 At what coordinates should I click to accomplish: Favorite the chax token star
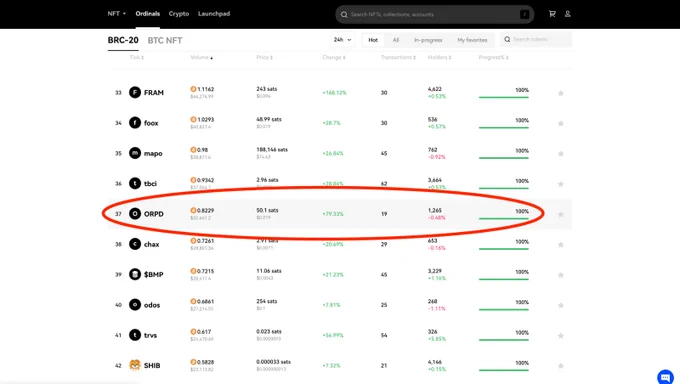click(x=561, y=245)
